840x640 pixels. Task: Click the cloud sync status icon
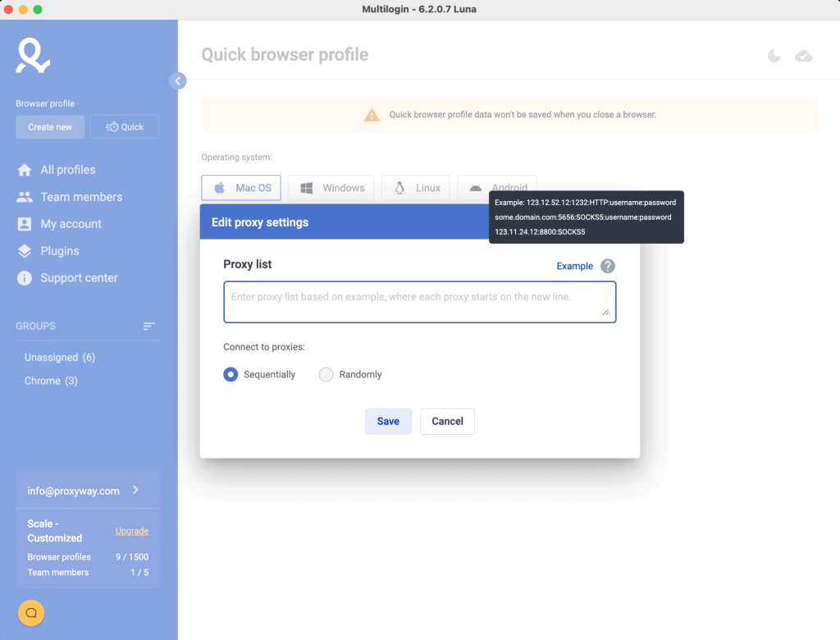(x=803, y=56)
